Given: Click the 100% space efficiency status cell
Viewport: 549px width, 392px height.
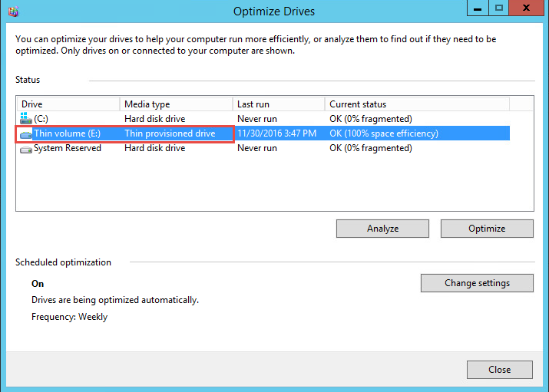Looking at the screenshot, I should (384, 133).
